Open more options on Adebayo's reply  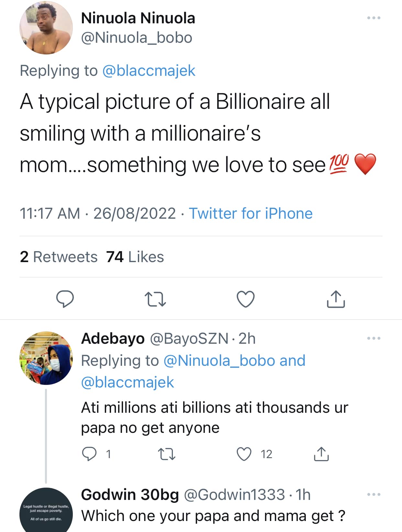[374, 338]
